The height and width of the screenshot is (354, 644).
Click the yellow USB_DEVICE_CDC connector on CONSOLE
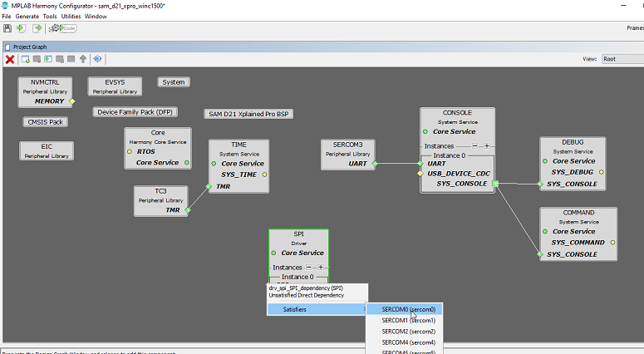coord(420,174)
